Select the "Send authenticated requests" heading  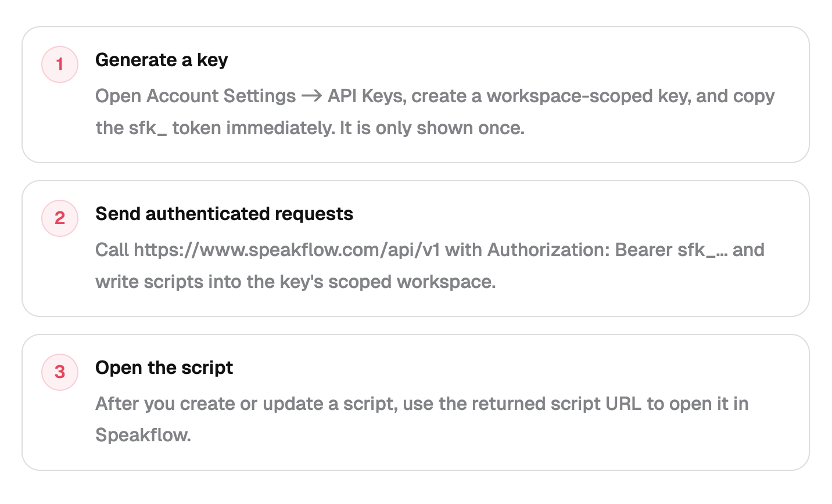pos(224,214)
